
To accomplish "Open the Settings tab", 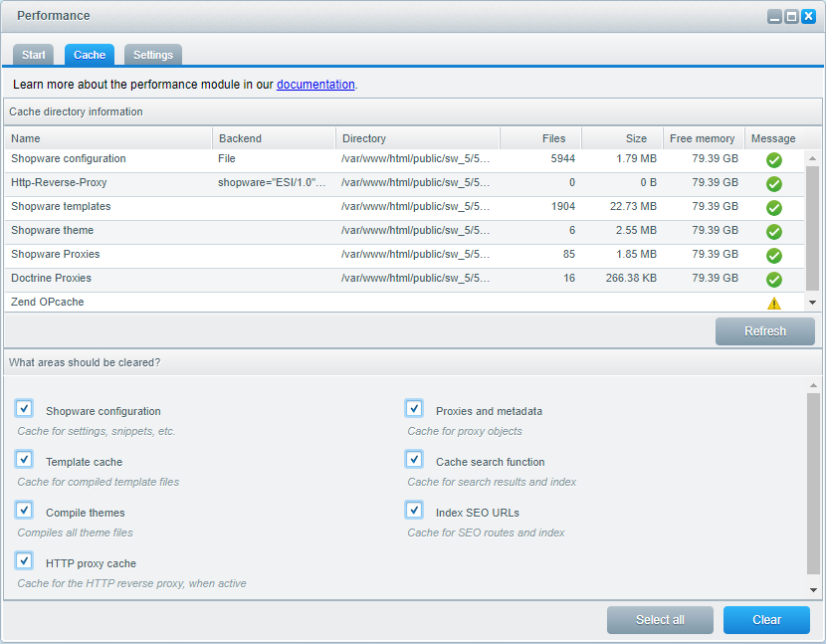I will point(153,55).
